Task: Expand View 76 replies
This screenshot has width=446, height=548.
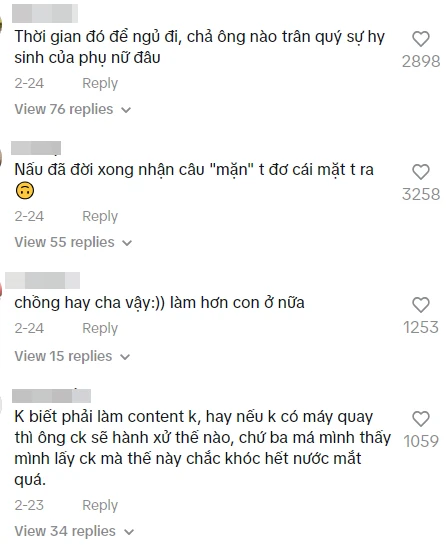Action: [73, 109]
